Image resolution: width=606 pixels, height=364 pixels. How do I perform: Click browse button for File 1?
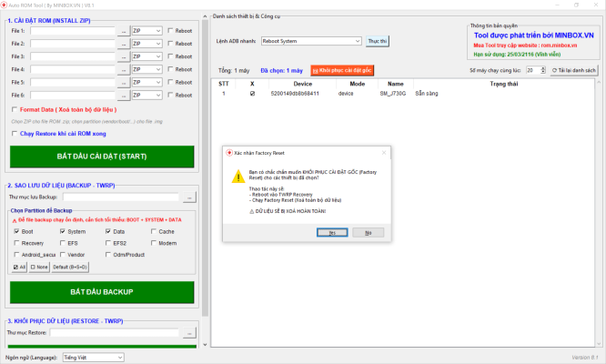click(124, 31)
